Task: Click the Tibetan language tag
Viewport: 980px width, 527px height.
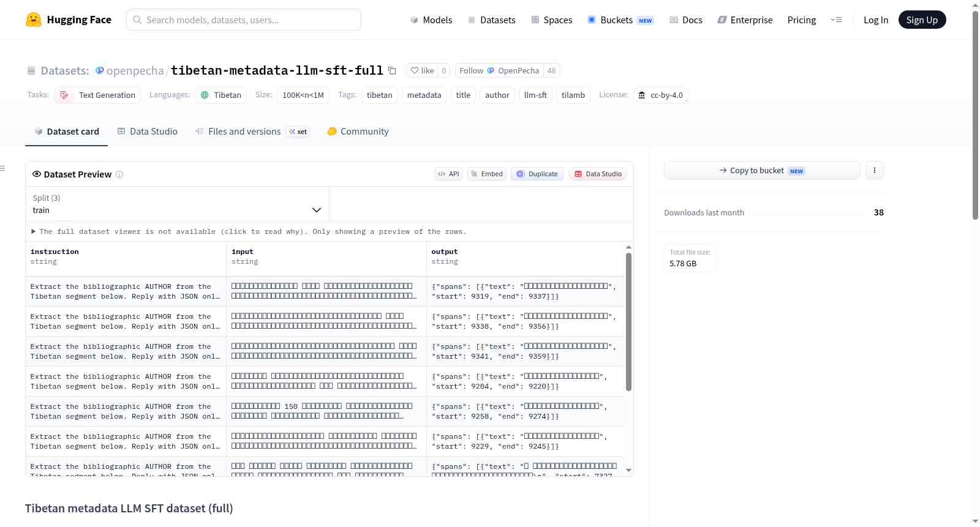Action: 221,95
